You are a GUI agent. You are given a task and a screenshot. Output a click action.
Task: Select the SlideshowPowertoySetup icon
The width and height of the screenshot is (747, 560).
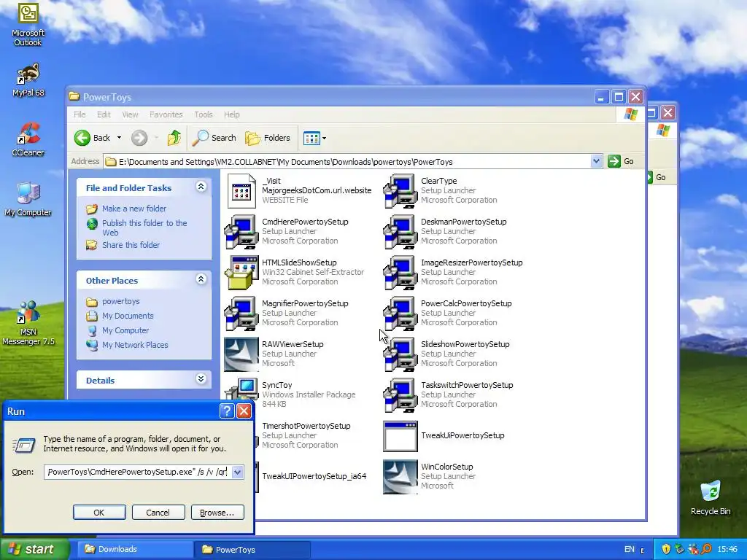(x=400, y=355)
